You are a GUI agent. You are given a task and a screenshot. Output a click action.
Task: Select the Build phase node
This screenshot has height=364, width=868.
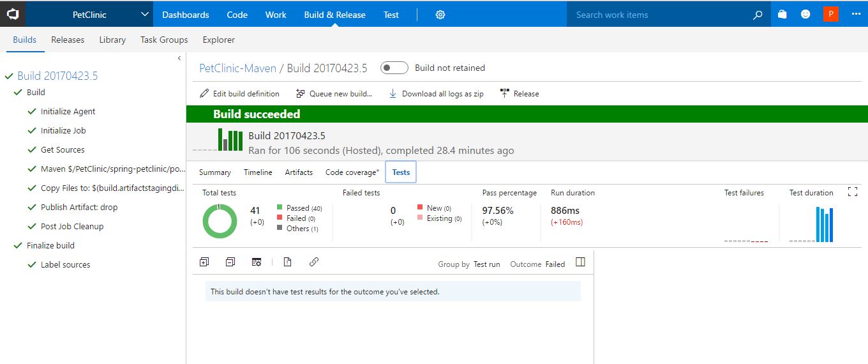coord(36,92)
